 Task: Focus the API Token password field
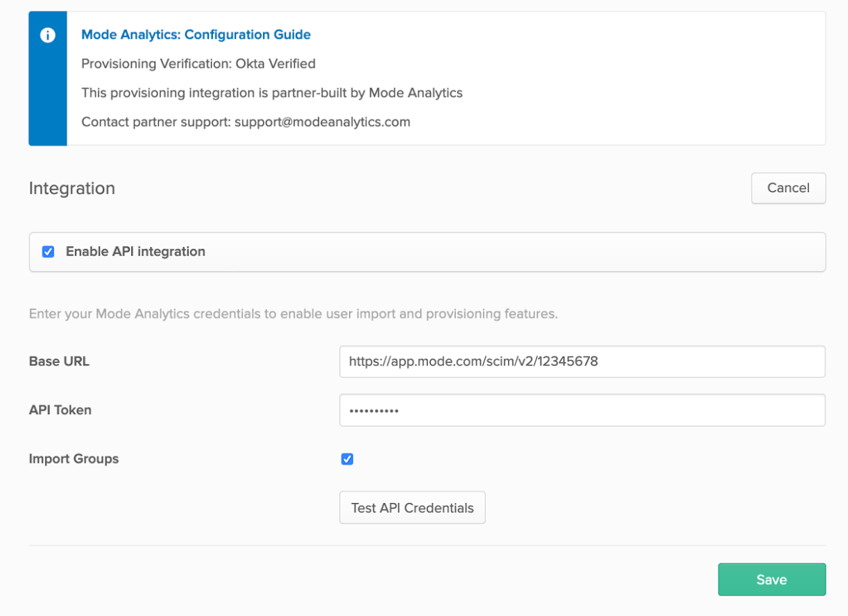[x=582, y=410]
